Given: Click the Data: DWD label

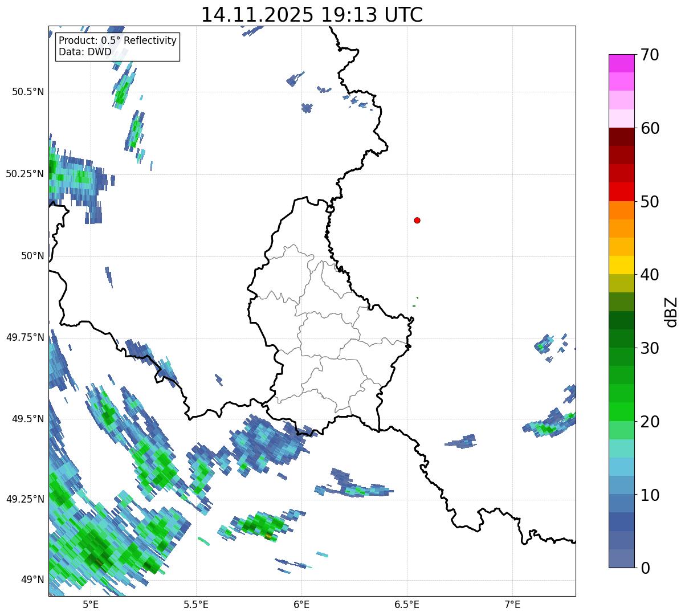Looking at the screenshot, I should coord(85,52).
